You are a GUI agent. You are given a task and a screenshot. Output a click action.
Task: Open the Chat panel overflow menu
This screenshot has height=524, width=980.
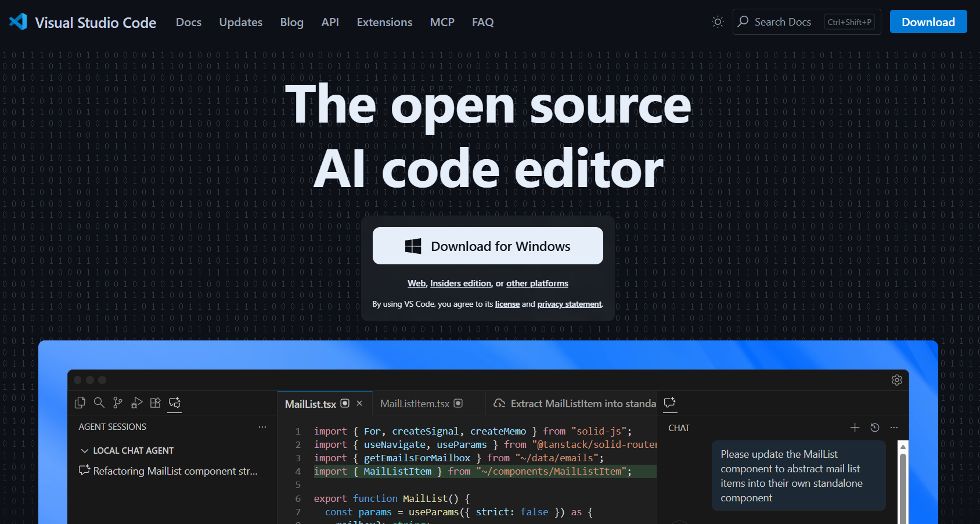(x=894, y=427)
